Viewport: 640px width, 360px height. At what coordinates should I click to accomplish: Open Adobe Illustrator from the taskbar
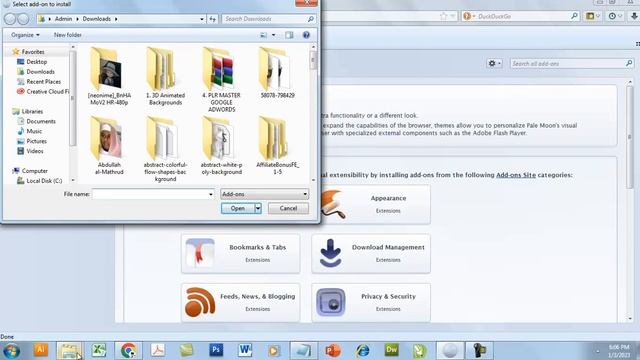point(40,350)
